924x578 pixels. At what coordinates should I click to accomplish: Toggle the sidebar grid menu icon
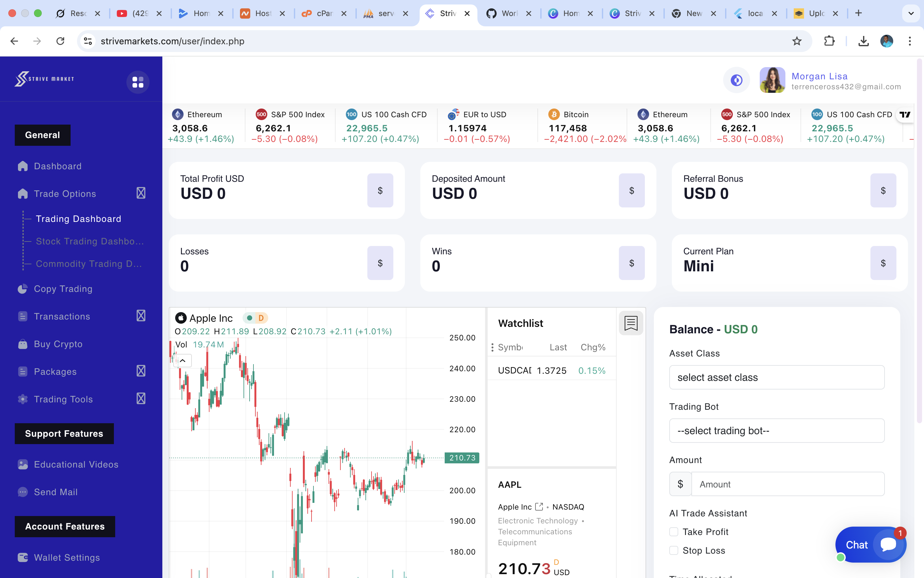pyautogui.click(x=138, y=82)
